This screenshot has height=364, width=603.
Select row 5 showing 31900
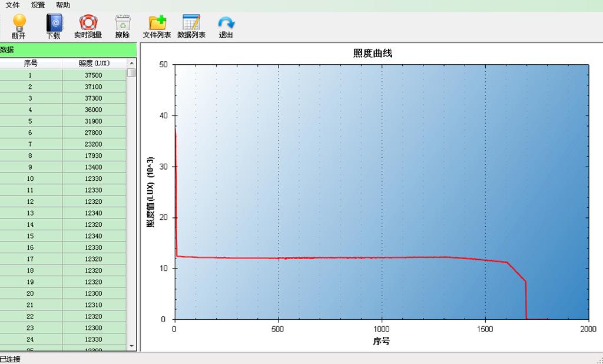click(65, 121)
